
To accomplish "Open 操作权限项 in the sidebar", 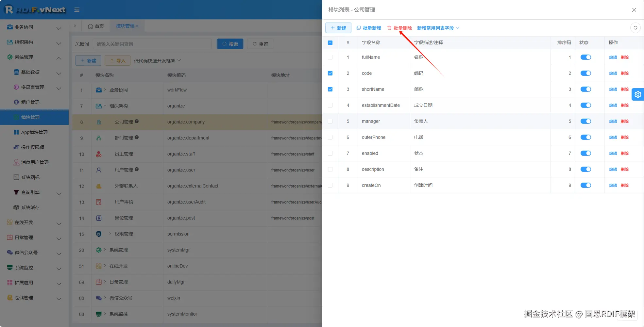I will coord(34,147).
